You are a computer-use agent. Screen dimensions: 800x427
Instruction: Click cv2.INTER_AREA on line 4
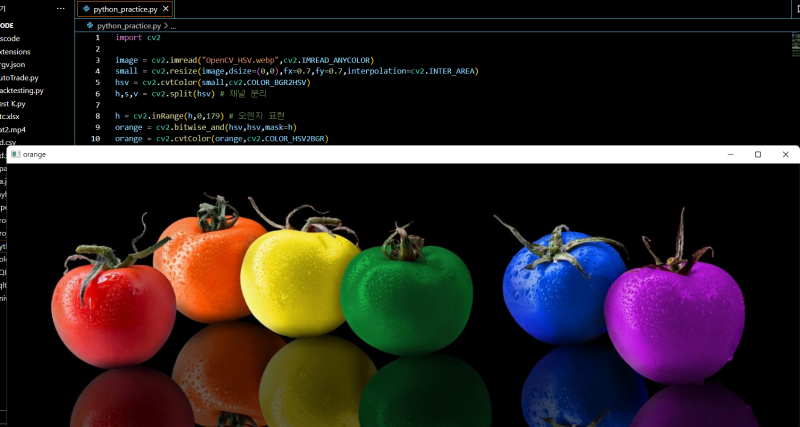pos(444,71)
